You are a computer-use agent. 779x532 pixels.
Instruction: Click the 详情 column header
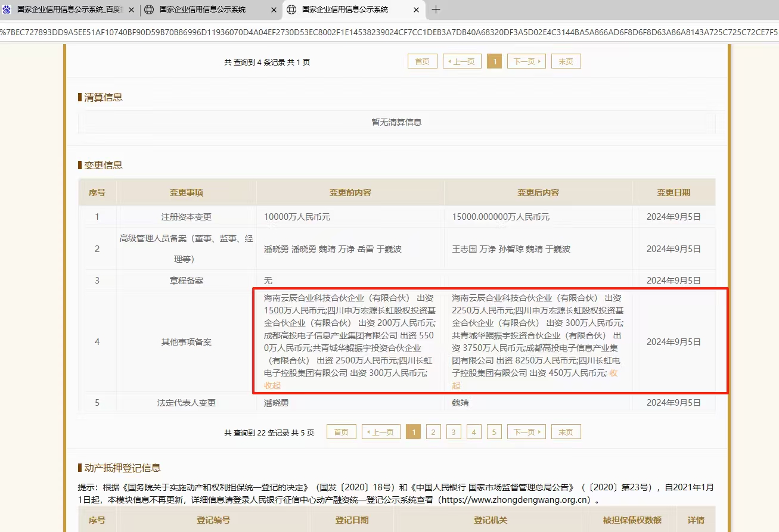(696, 520)
